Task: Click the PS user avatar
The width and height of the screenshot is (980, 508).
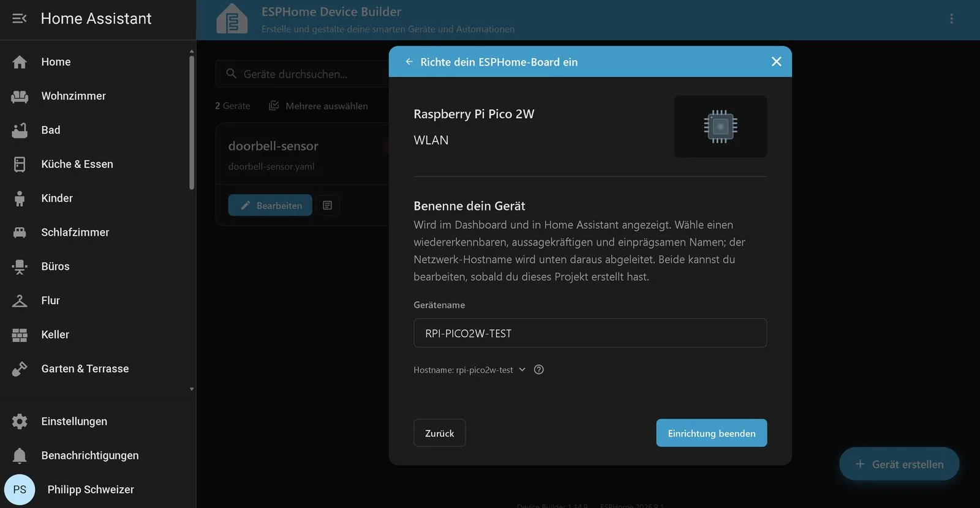Action: click(20, 490)
